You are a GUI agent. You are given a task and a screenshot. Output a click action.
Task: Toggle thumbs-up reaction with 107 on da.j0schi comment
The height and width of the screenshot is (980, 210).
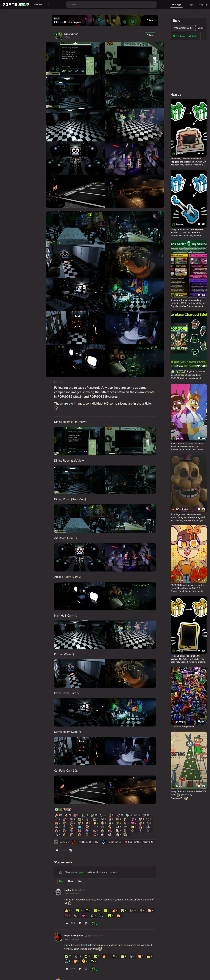[69, 911]
